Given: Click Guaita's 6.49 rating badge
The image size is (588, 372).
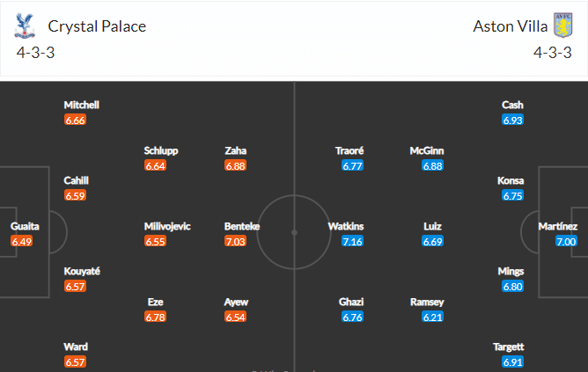Looking at the screenshot, I should pyautogui.click(x=22, y=241).
